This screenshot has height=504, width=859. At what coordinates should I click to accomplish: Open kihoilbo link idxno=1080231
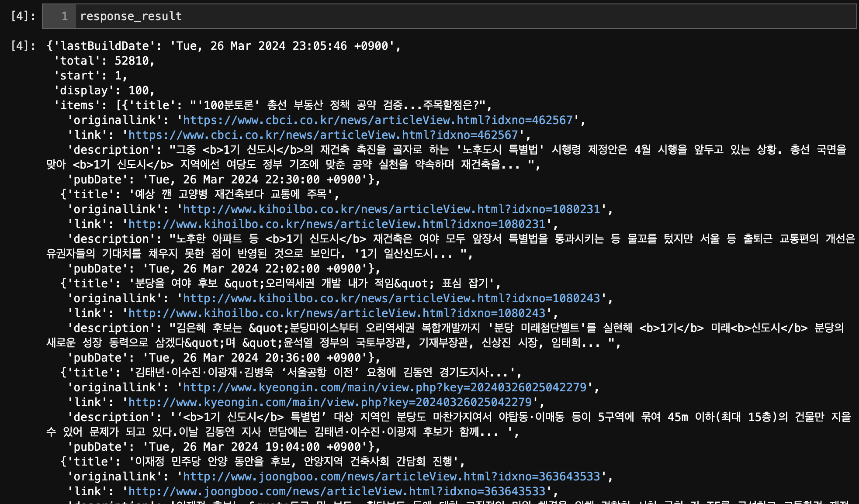tap(336, 224)
